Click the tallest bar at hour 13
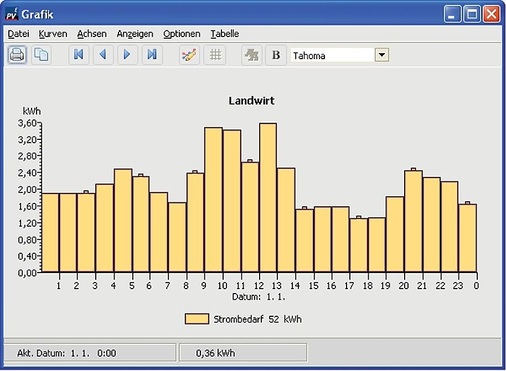The height and width of the screenshot is (371, 506). pos(268,197)
